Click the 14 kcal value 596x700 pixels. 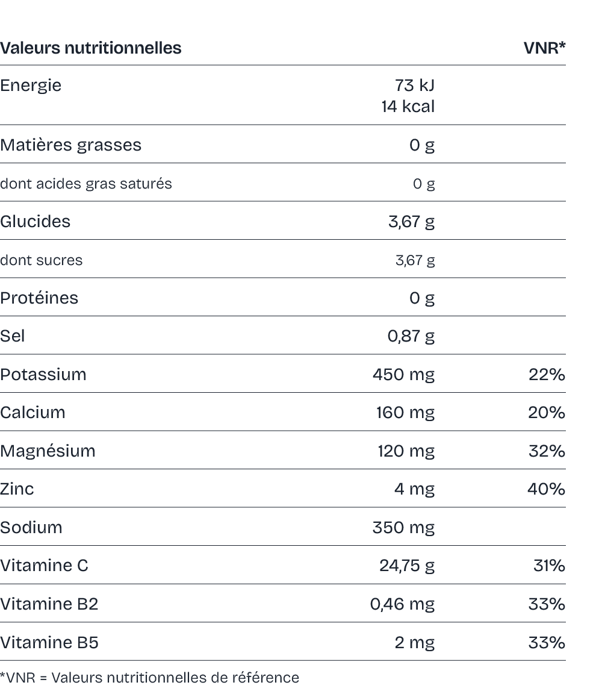[408, 106]
